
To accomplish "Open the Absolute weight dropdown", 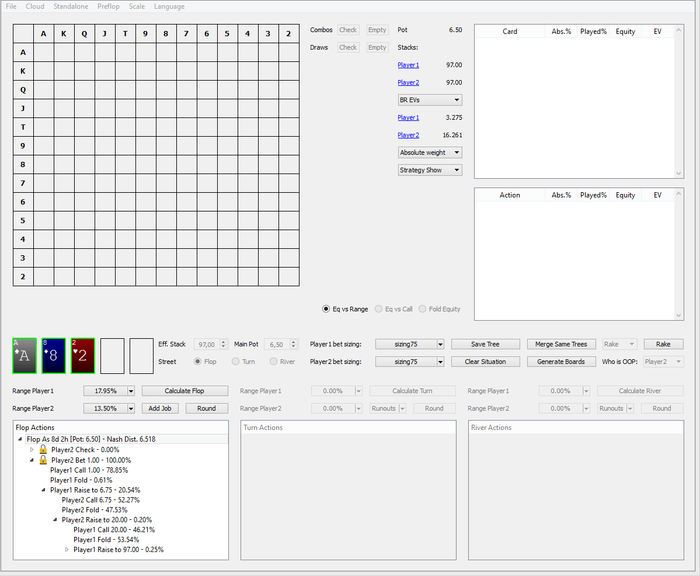I will [x=430, y=153].
